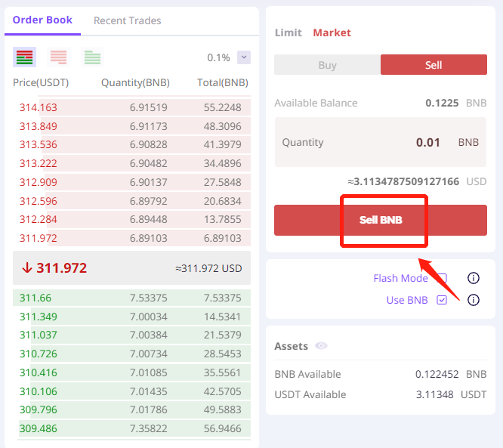The width and height of the screenshot is (503, 448).
Task: Click quantity 7.53375 in the Quantity column
Action: pos(149,298)
